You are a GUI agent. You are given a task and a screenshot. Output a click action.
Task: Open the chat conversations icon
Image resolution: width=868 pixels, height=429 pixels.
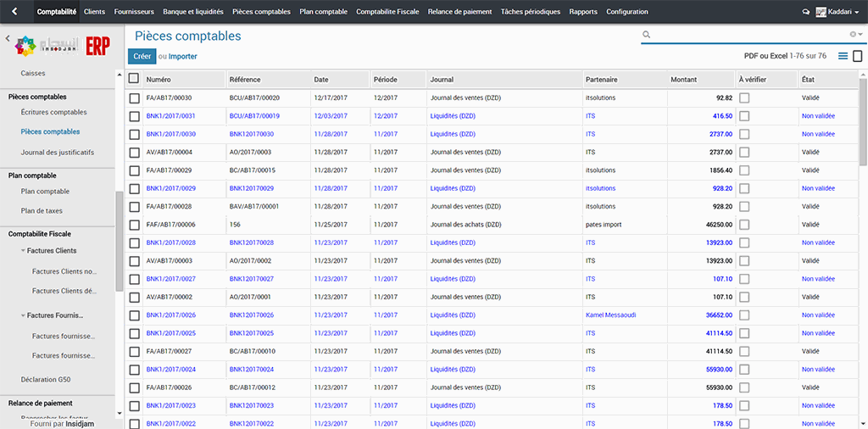tap(805, 12)
